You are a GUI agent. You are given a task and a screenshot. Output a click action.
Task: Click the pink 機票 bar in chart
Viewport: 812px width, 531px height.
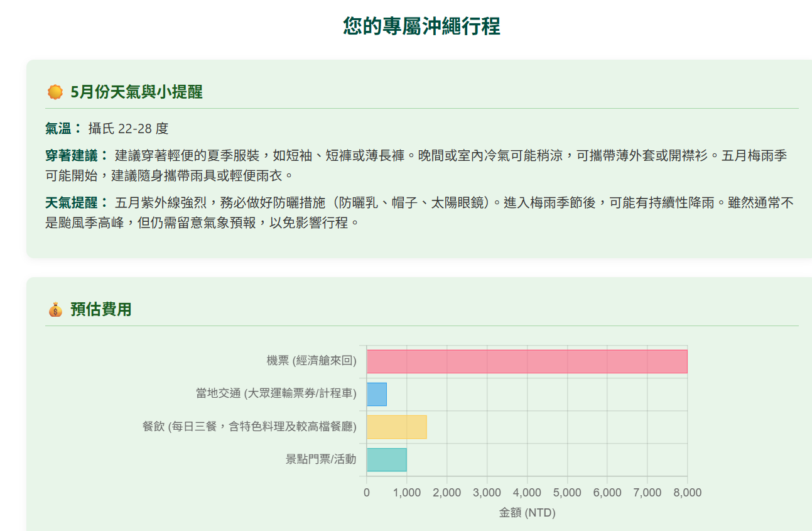[527, 361]
